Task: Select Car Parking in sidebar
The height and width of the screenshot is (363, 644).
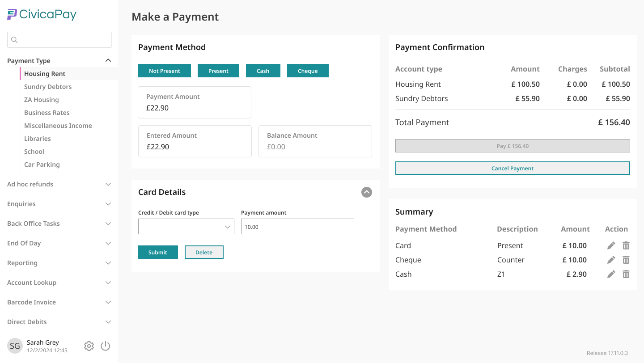Action: point(42,165)
